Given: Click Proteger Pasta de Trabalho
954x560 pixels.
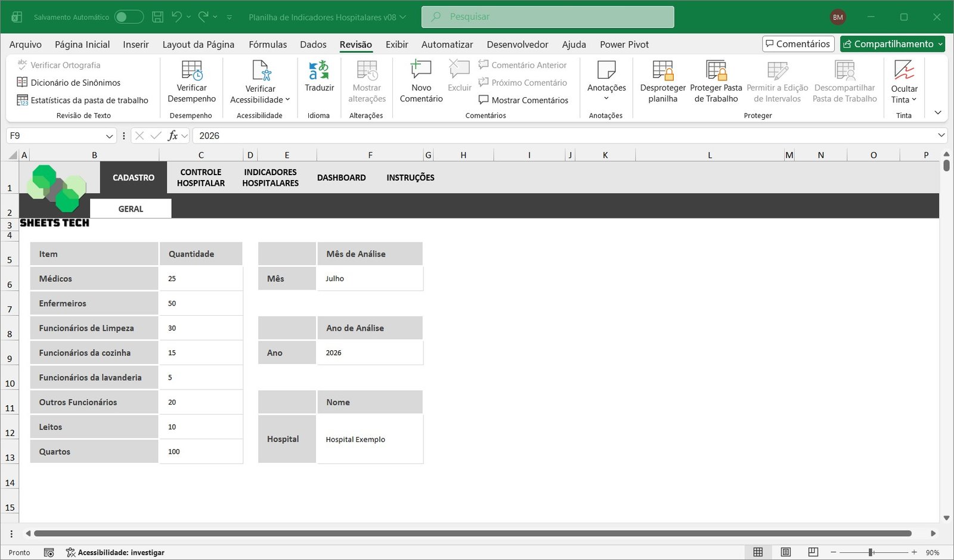Looking at the screenshot, I should click(x=715, y=82).
